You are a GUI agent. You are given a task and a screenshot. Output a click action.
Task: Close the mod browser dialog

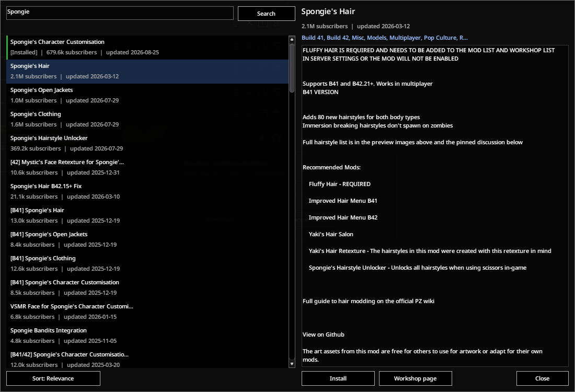(x=543, y=378)
